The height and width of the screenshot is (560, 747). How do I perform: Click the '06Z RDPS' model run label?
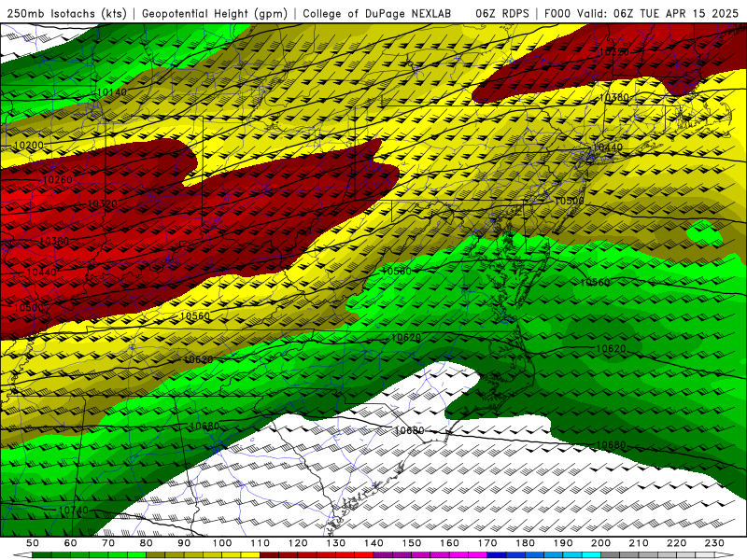(502, 14)
